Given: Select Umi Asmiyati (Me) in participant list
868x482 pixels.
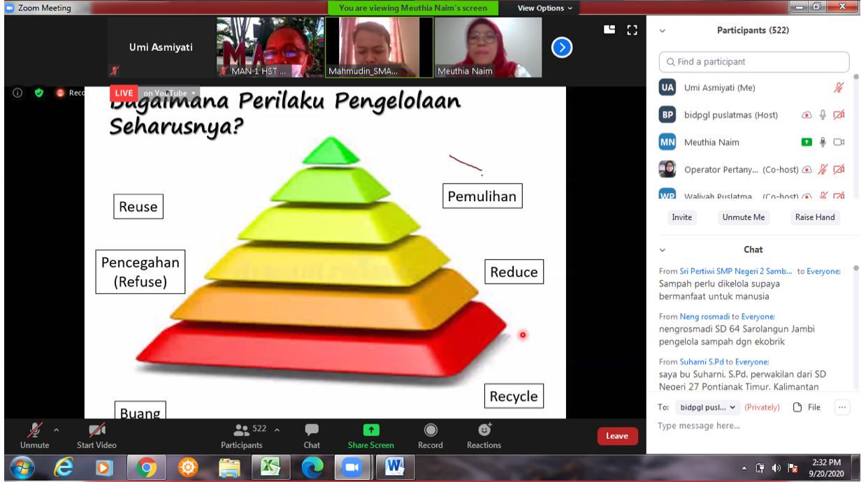Looking at the screenshot, I should [x=753, y=87].
